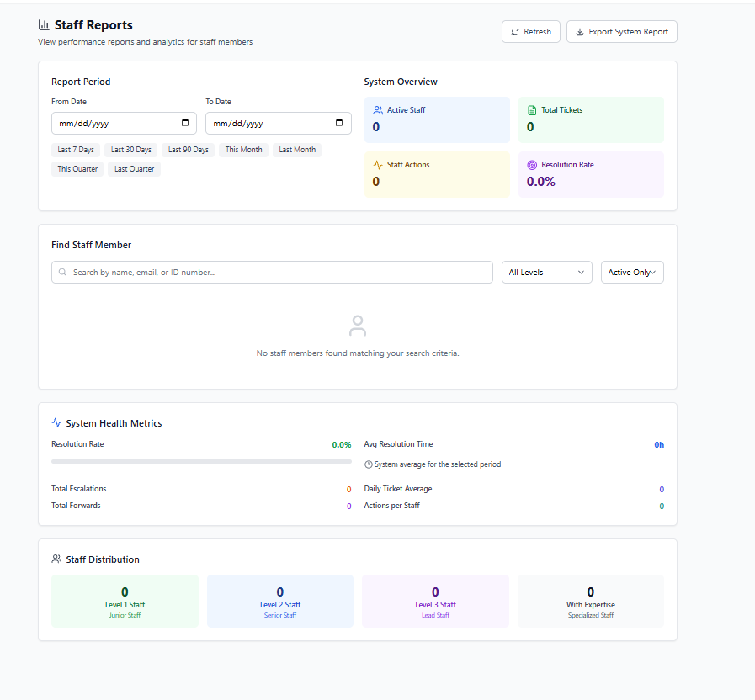Click the "Avg Resolution Time" label
The height and width of the screenshot is (700, 755).
coord(398,444)
